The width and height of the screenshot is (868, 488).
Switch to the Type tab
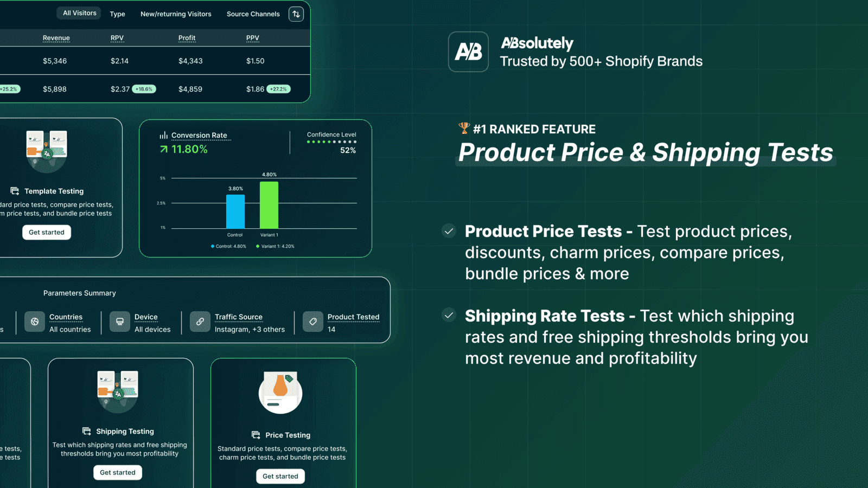[x=117, y=14]
